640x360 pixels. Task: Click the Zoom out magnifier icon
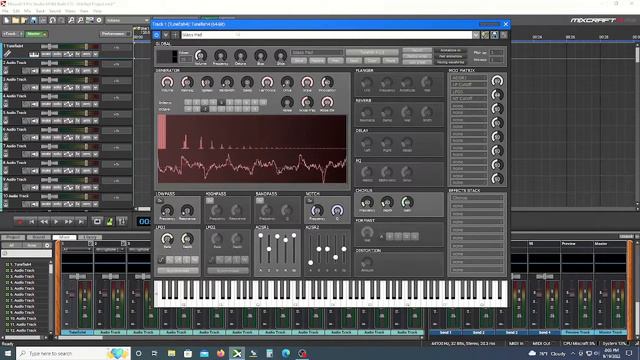[80, 20]
